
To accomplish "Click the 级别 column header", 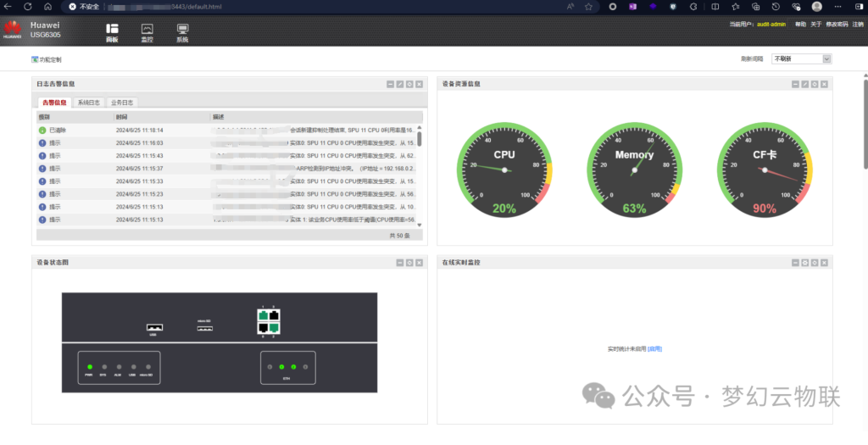I will point(75,117).
